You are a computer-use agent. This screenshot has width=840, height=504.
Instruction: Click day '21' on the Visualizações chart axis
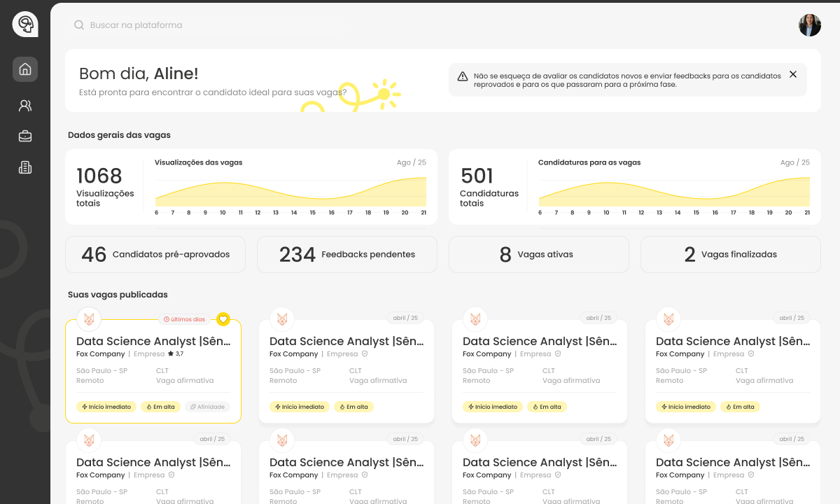coord(423,212)
